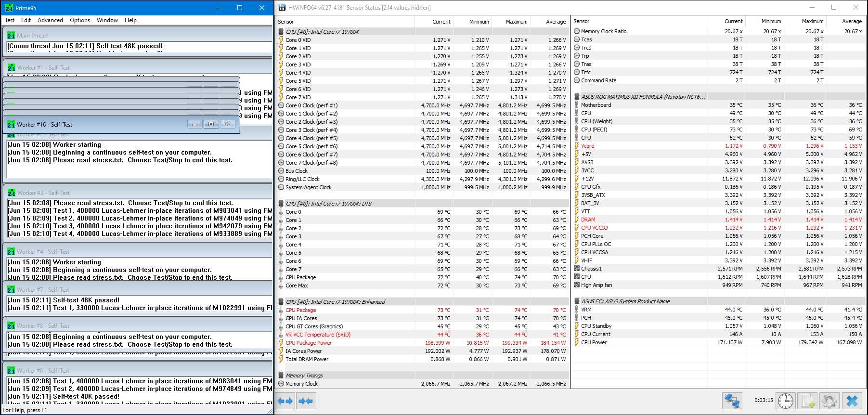Open the Advanced menu
This screenshot has height=415, width=868.
[50, 20]
